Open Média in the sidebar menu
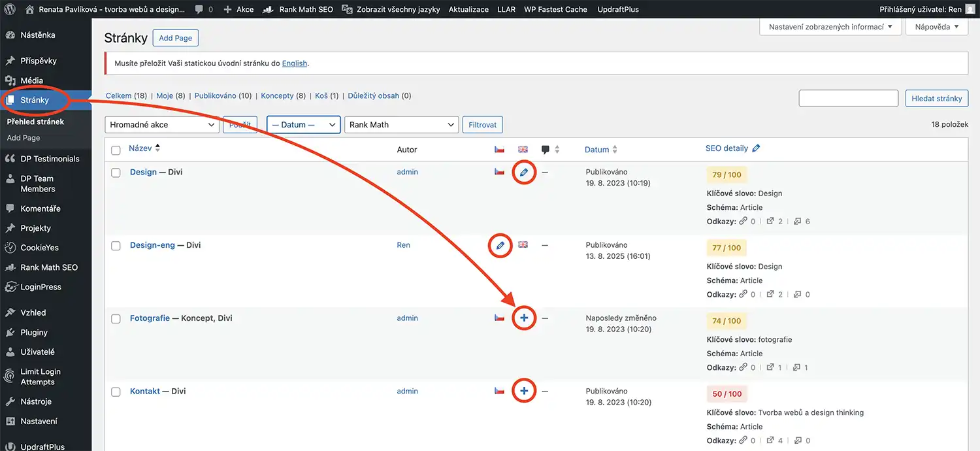 click(31, 80)
